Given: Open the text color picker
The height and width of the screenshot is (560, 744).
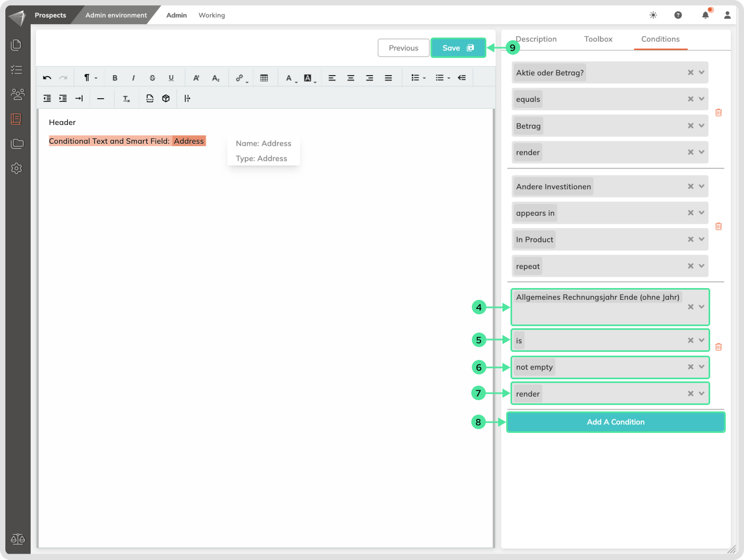Looking at the screenshot, I should point(289,78).
